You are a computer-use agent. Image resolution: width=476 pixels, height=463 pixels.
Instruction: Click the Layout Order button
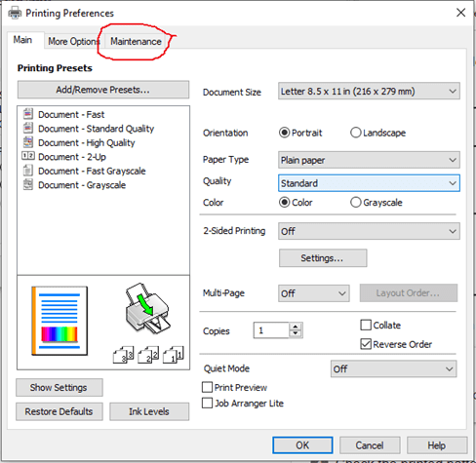[x=409, y=293]
